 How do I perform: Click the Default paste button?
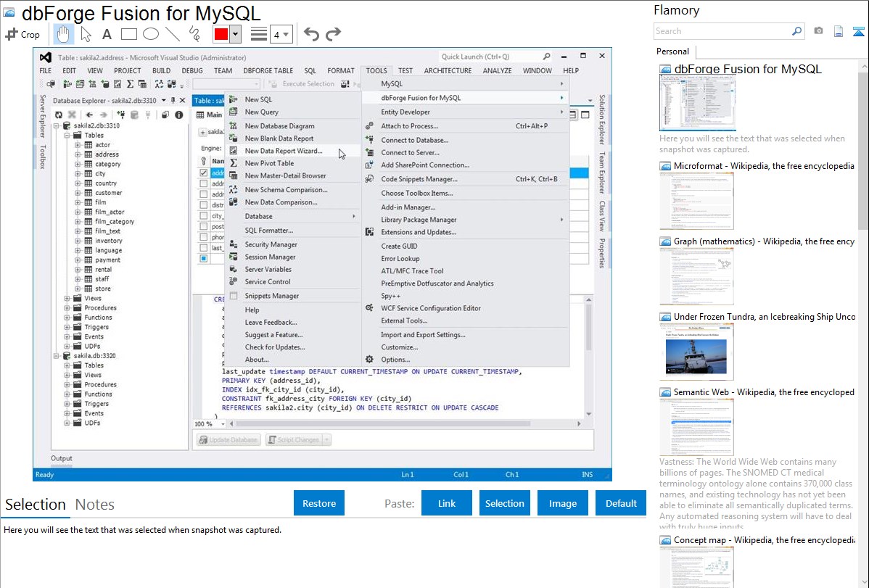point(621,503)
